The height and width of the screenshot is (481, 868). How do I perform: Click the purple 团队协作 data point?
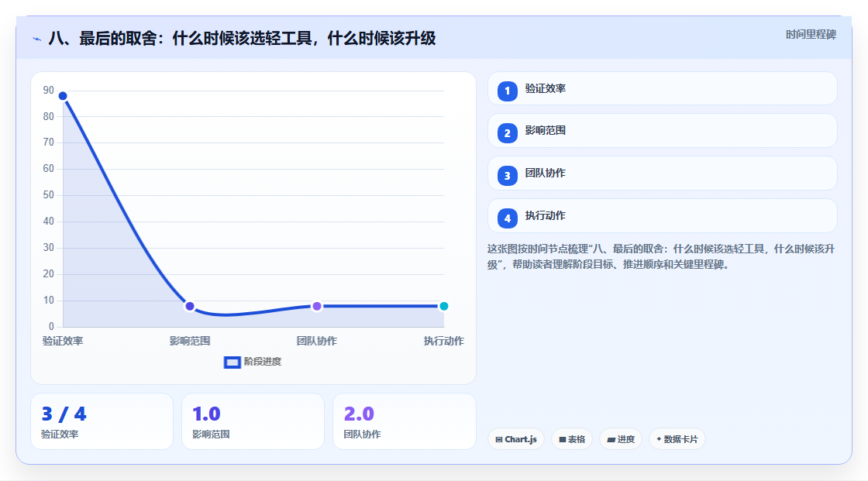[x=317, y=306]
